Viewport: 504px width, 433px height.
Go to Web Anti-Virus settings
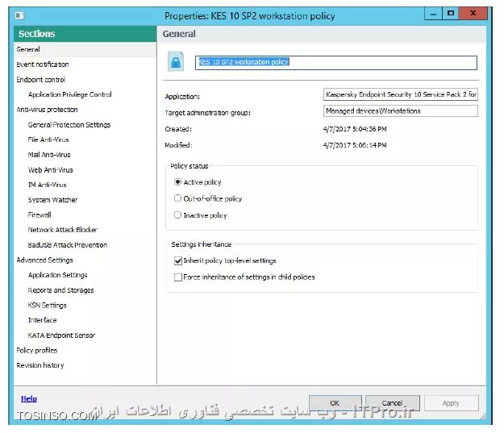coord(51,169)
